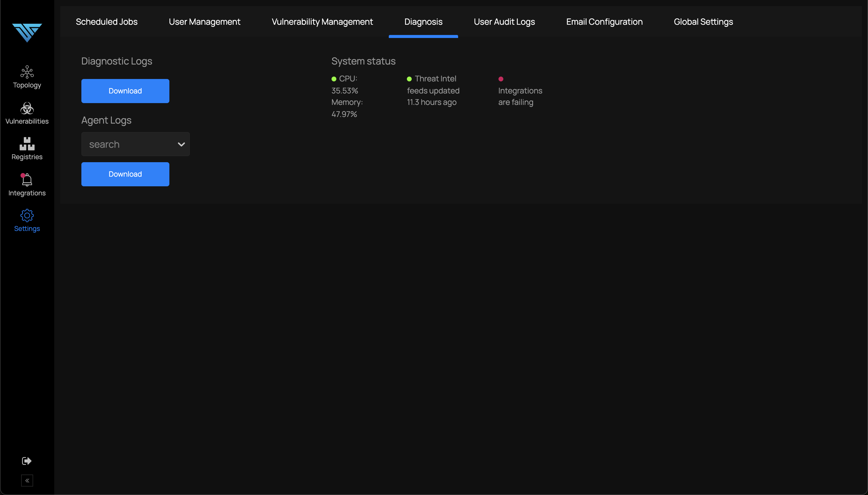
Task: Download the Diagnostic Logs
Action: [x=125, y=91]
